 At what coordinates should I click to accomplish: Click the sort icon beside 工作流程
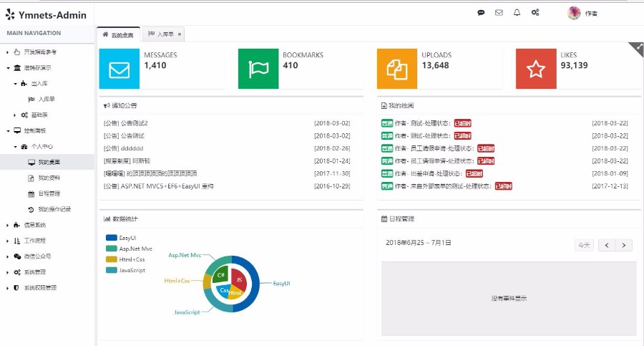click(17, 241)
